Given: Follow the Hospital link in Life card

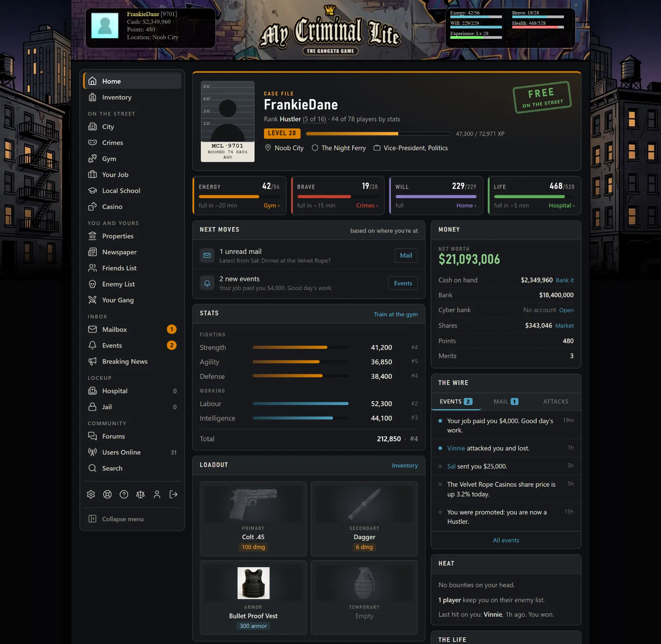Looking at the screenshot, I should click(561, 205).
